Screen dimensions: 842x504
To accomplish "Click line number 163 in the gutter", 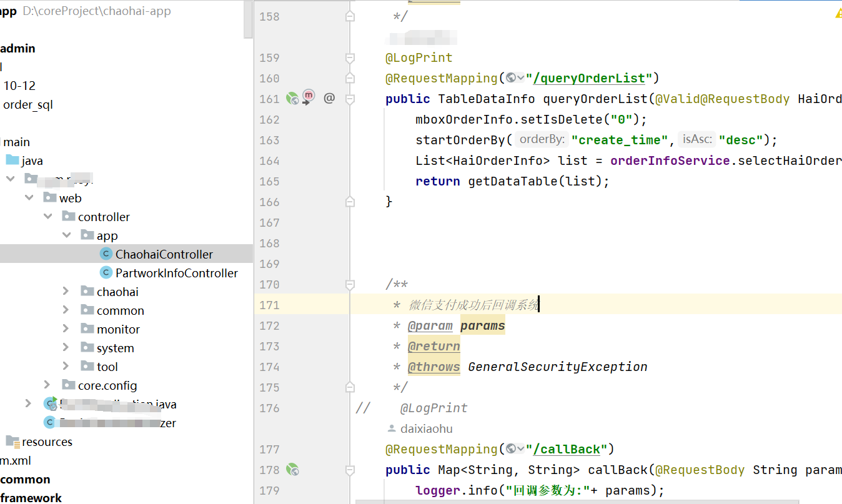I will click(269, 140).
